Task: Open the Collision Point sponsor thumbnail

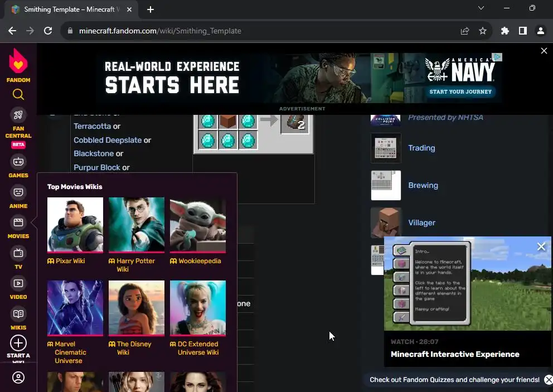Action: point(385,120)
